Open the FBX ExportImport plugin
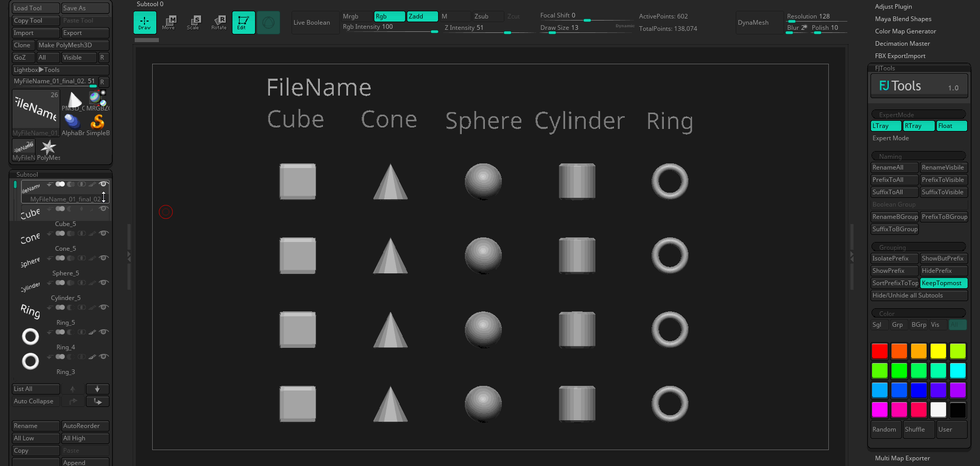The height and width of the screenshot is (466, 980). coord(900,56)
